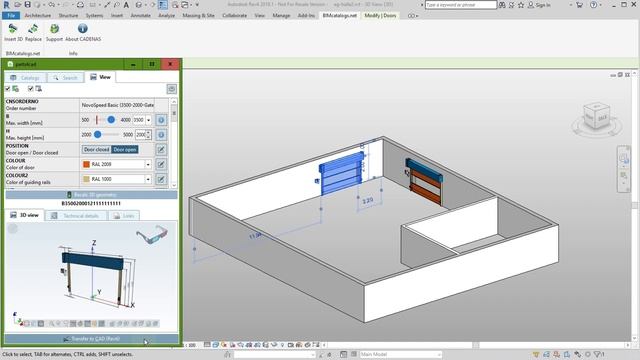Click the 3D glasses stereo view icon
Image resolution: width=640 pixels, height=360 pixels.
[152, 234]
